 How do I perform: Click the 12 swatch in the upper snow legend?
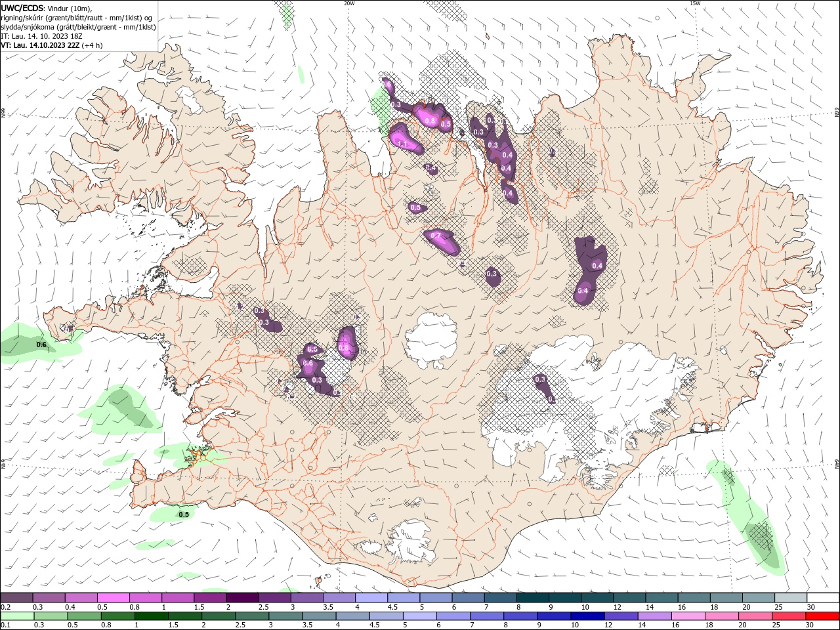(x=629, y=598)
